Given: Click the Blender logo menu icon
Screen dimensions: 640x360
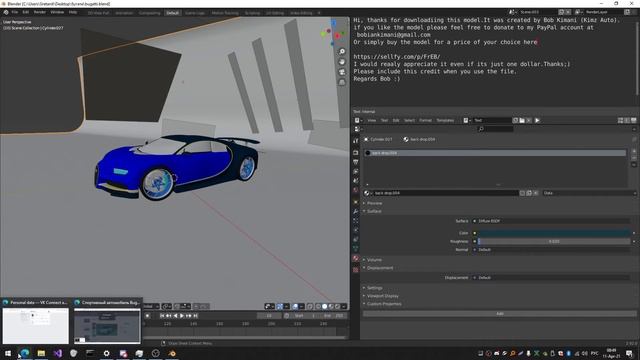Looking at the screenshot, I should point(6,13).
